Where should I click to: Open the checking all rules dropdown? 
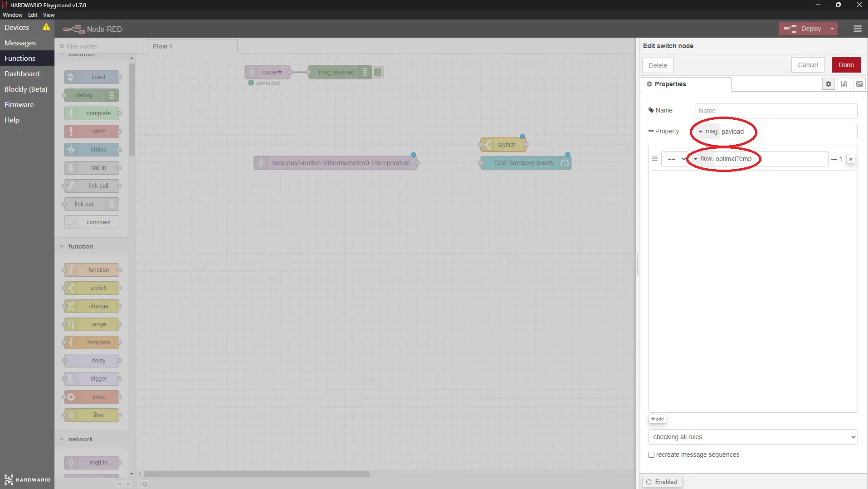click(x=753, y=437)
